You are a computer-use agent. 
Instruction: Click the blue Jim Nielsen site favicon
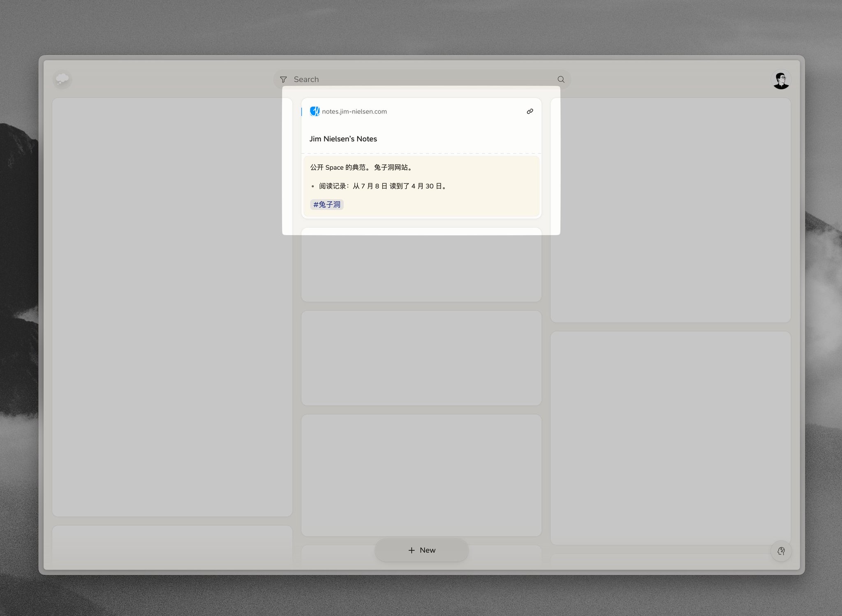[x=315, y=111]
